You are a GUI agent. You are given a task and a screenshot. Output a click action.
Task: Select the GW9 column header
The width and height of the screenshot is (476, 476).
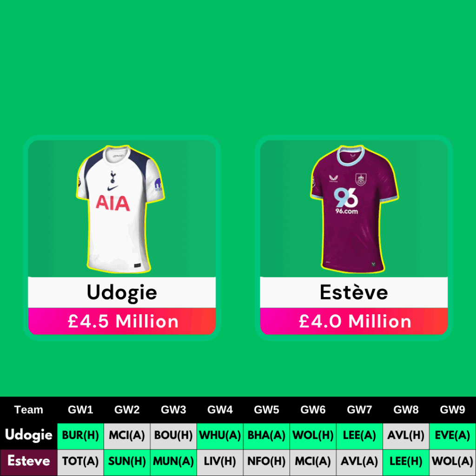(x=452, y=410)
